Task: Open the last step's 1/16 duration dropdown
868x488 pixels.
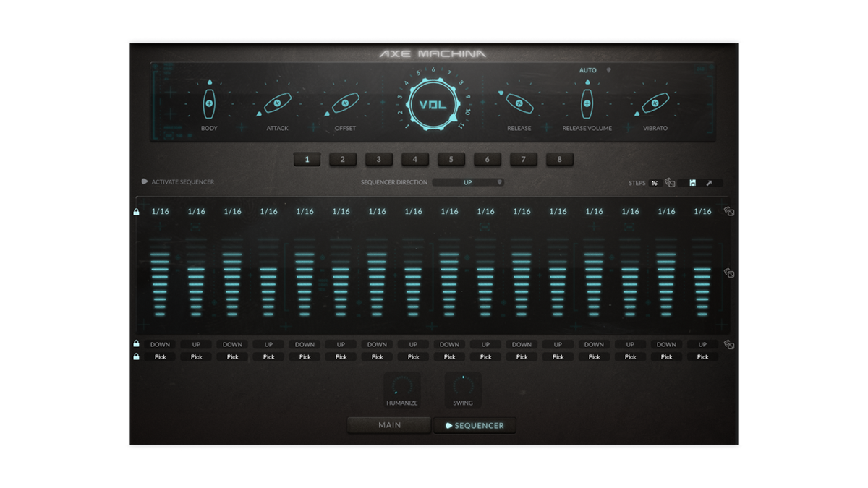Action: click(x=702, y=212)
